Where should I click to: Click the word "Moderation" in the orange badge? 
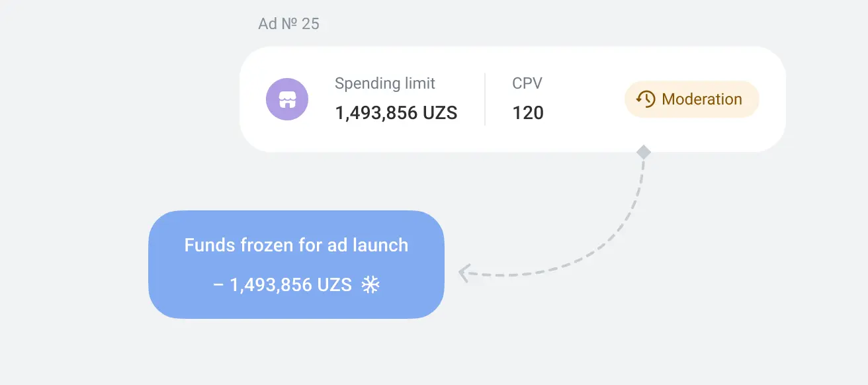pyautogui.click(x=702, y=99)
